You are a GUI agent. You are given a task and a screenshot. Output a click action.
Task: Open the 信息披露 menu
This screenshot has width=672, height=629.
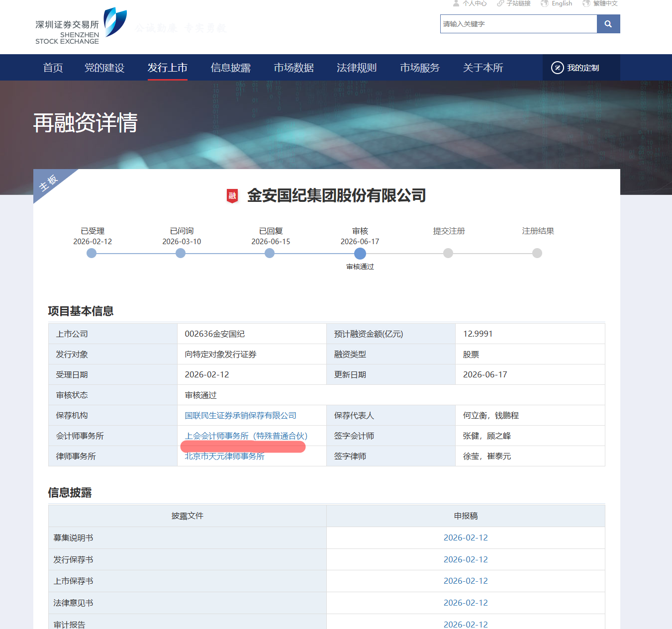tap(231, 68)
